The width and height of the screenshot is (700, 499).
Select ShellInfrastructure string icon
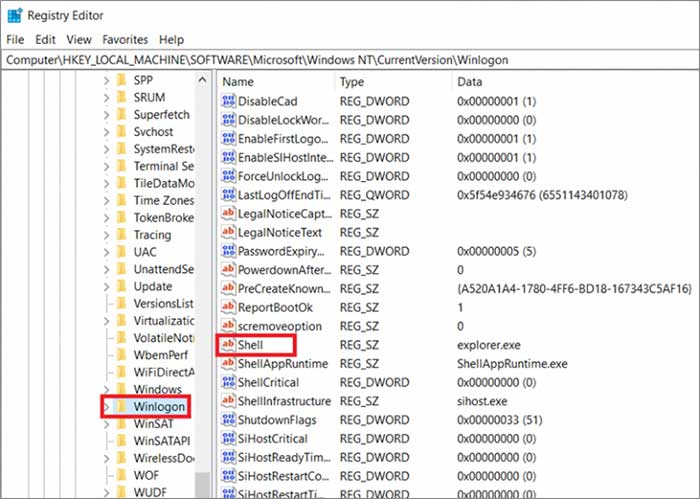[x=228, y=401]
